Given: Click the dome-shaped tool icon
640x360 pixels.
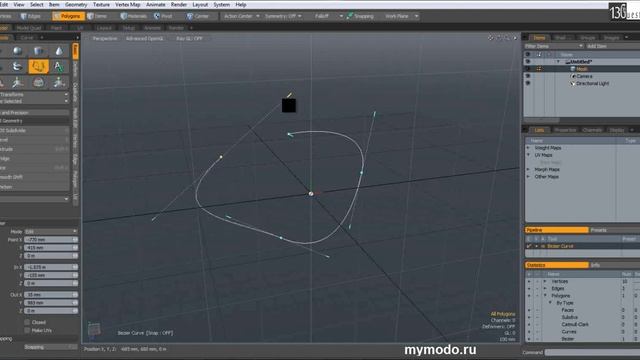Looking at the screenshot, I should [x=38, y=82].
